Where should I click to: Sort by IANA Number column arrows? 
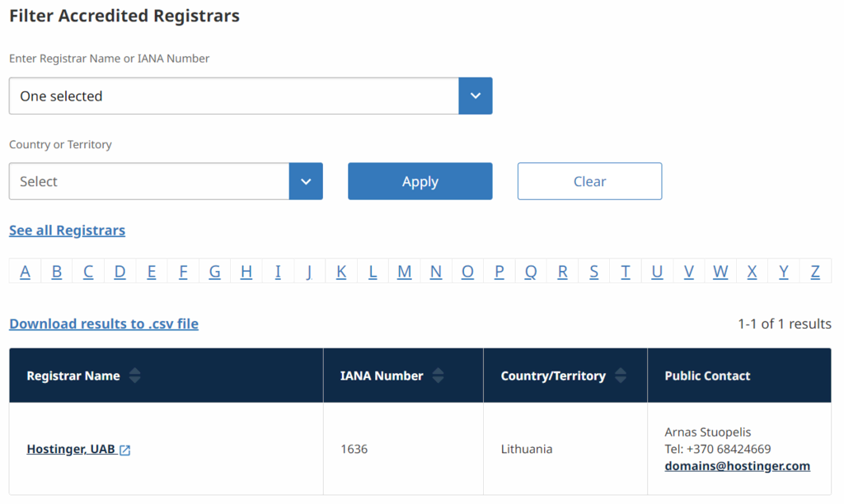[x=438, y=376]
